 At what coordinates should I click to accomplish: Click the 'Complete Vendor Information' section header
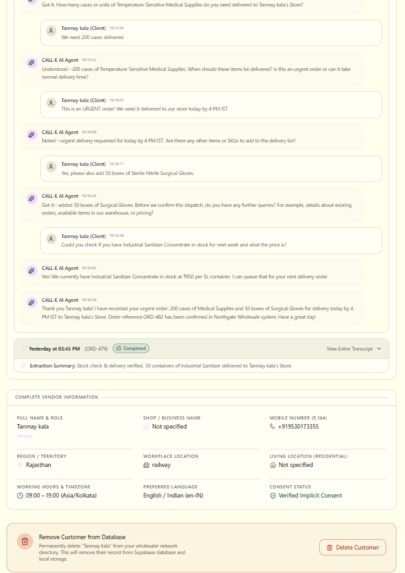tap(57, 397)
